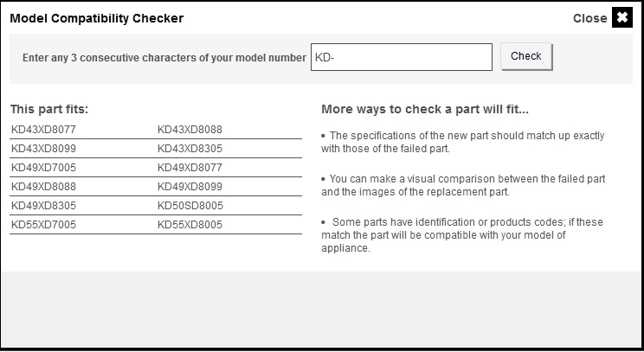Click the "Enter any 3 consecutive characters" label
Viewport: 644px width, 352px height.
coord(164,58)
